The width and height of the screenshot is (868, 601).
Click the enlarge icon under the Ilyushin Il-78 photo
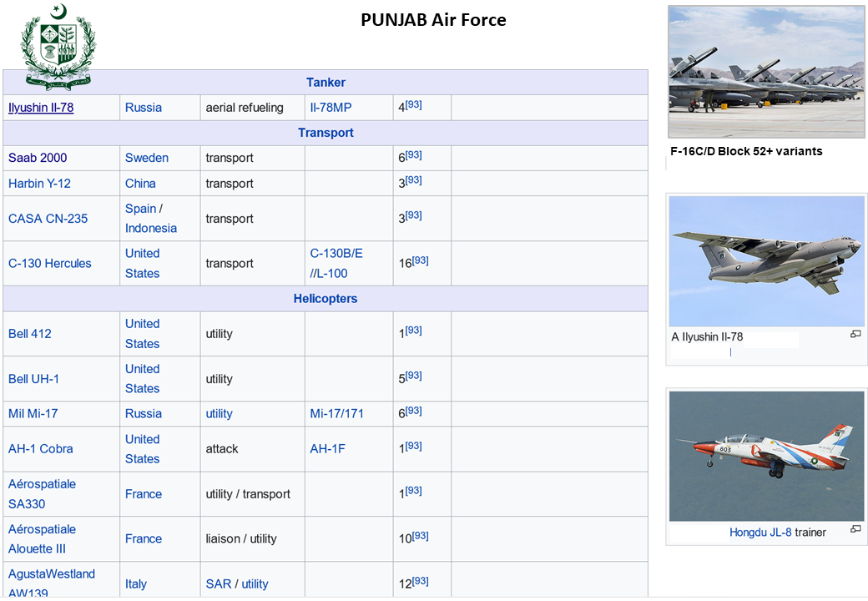click(x=855, y=334)
